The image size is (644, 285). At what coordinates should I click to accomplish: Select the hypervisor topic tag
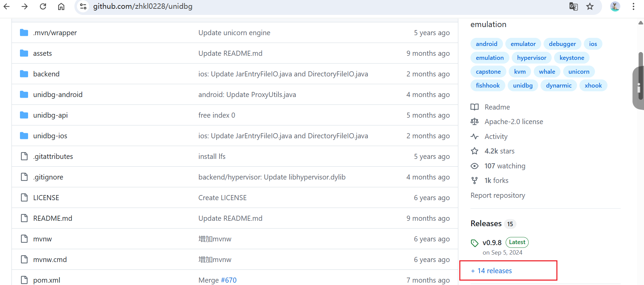pos(531,58)
